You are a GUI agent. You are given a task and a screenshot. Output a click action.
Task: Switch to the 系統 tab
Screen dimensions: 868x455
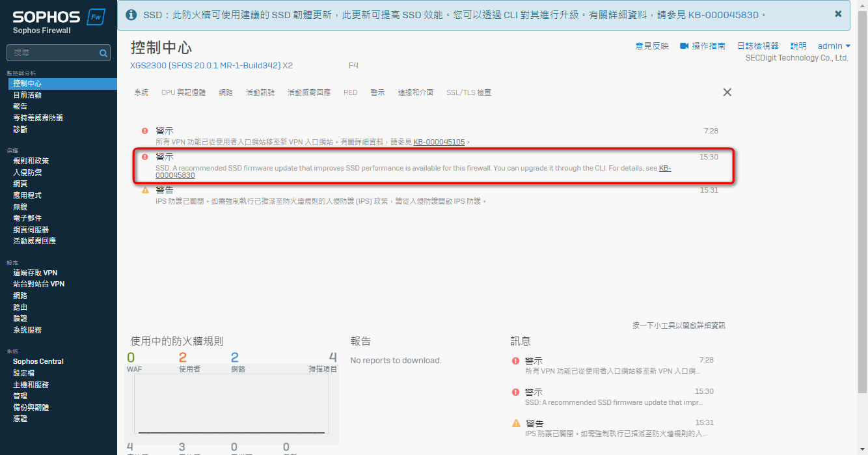(x=141, y=92)
